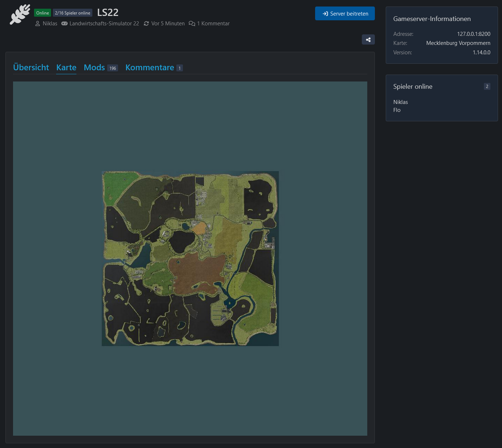The height and width of the screenshot is (448, 502).
Task: Click the arrow icon in Server beitreten
Action: [x=325, y=14]
